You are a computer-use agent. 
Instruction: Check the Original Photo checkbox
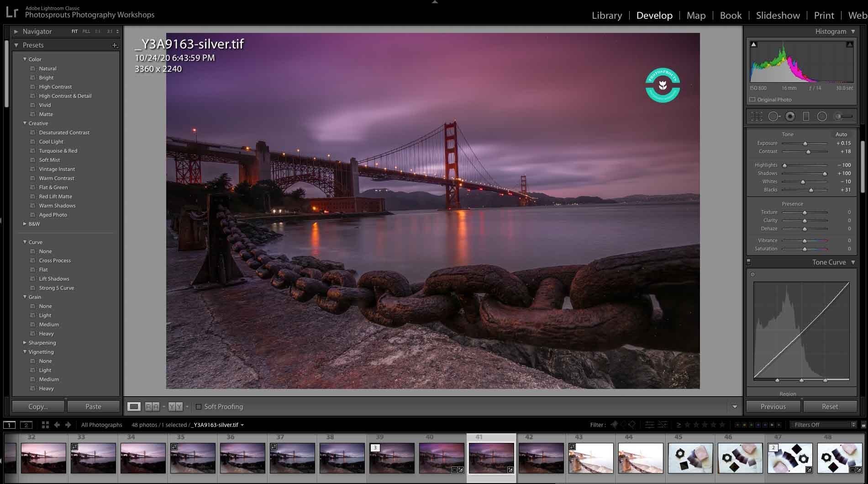pyautogui.click(x=752, y=100)
